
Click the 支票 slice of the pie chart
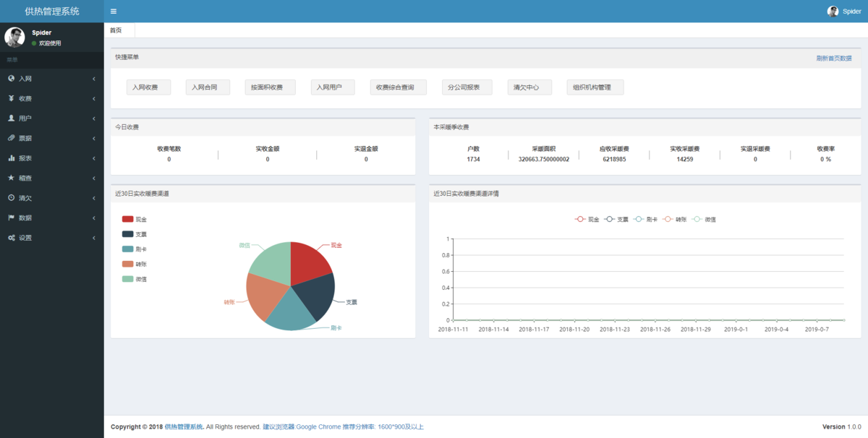[x=317, y=295]
